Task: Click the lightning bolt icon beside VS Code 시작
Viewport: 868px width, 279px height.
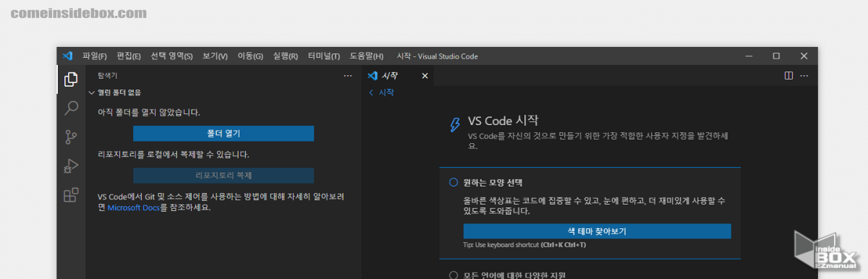Action: click(454, 125)
